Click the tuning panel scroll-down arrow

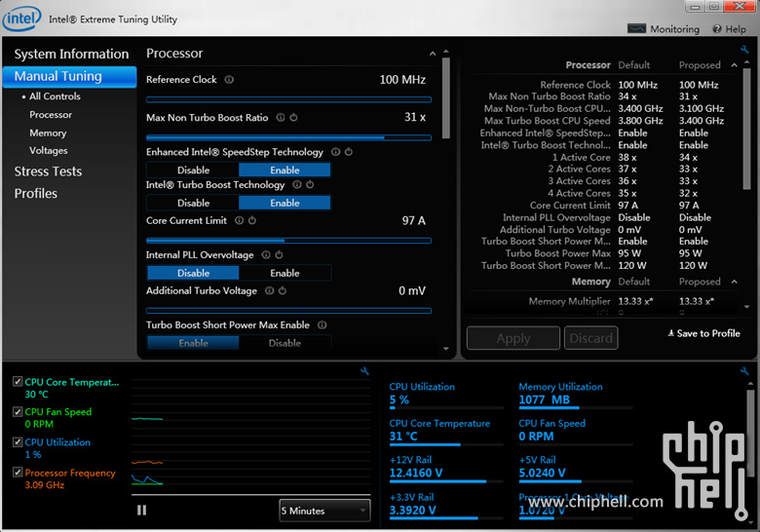[446, 349]
